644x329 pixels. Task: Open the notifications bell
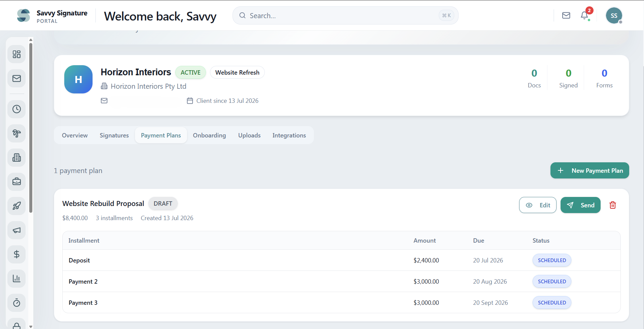[x=584, y=15]
